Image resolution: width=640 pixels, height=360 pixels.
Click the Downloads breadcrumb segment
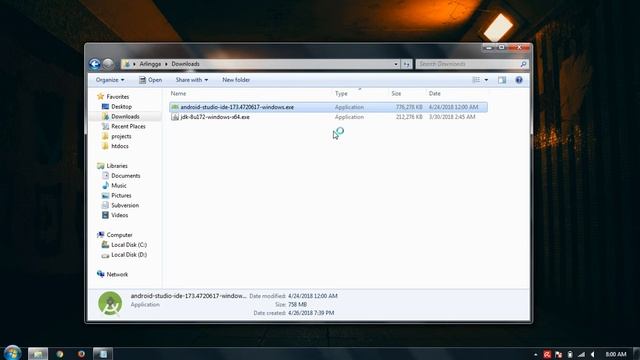pos(185,64)
